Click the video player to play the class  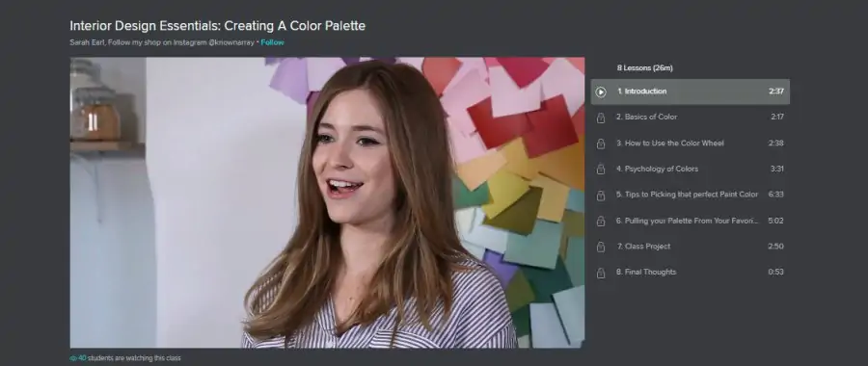[327, 202]
